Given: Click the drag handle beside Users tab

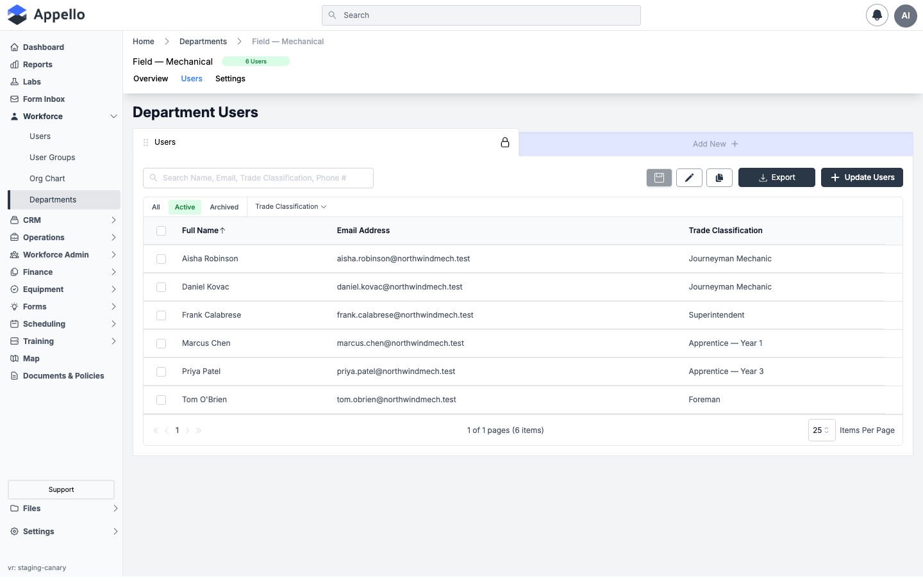Looking at the screenshot, I should (146, 142).
